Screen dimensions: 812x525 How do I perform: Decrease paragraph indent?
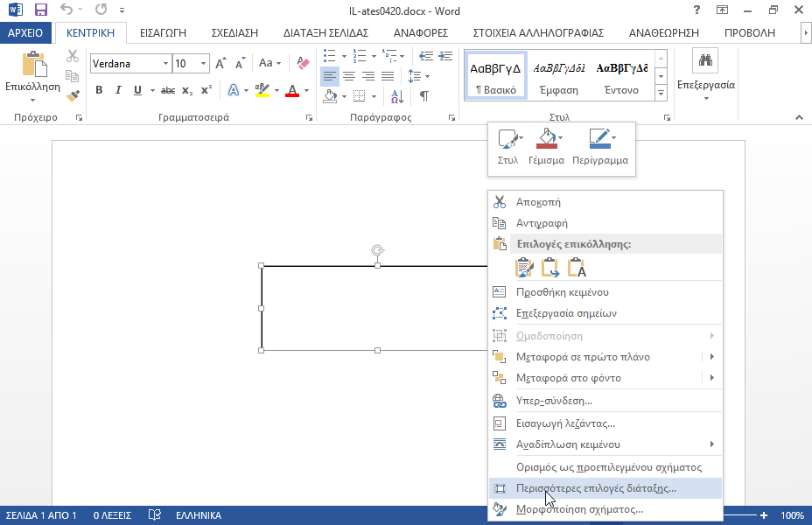point(425,56)
